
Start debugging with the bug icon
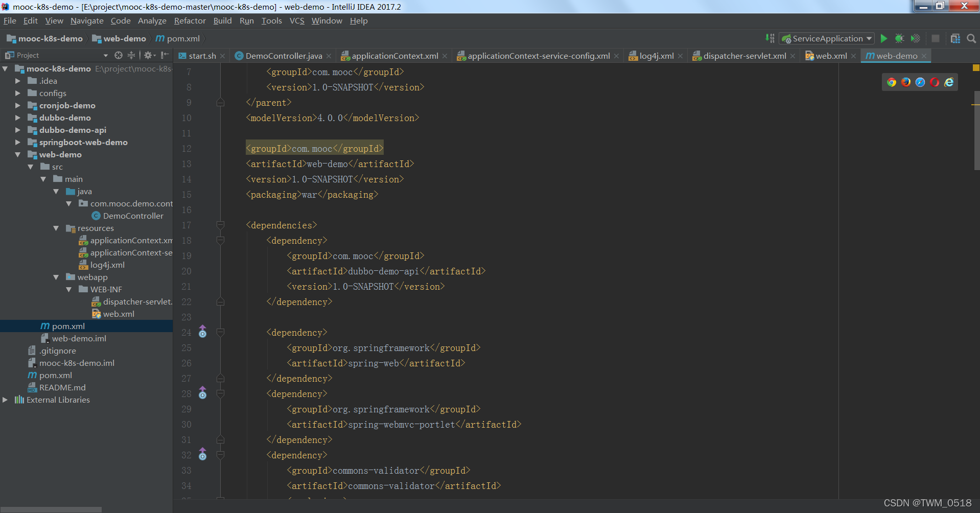[900, 38]
